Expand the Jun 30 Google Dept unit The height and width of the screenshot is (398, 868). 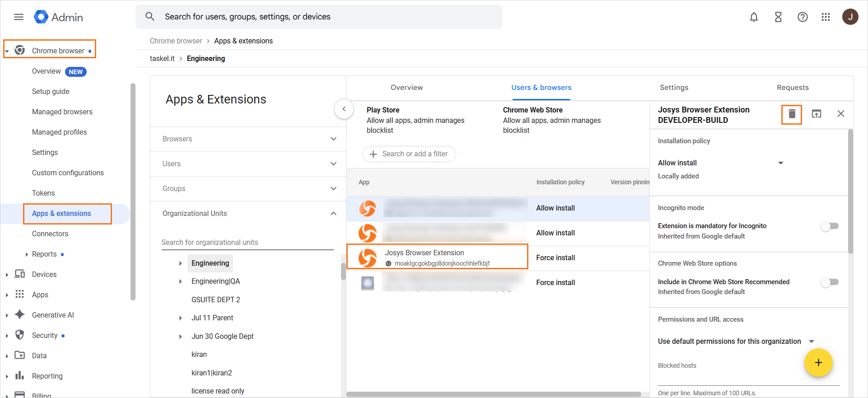(180, 337)
